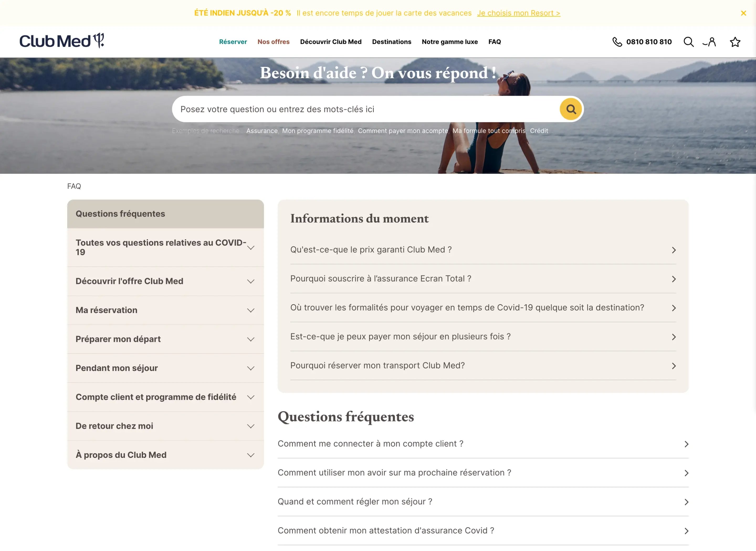Open the search with the magnifier icon in header
The height and width of the screenshot is (551, 756).
pyautogui.click(x=688, y=42)
